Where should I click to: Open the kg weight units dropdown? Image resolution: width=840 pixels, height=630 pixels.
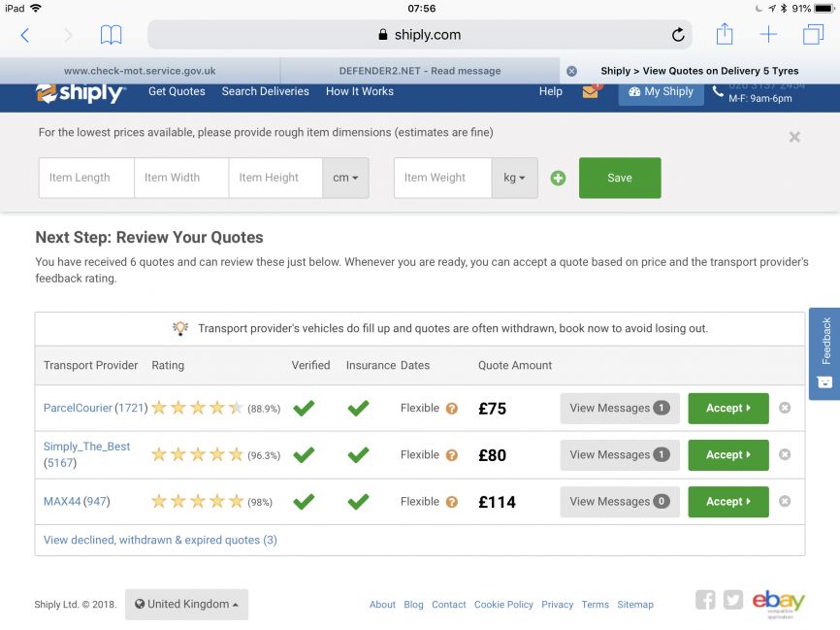(515, 178)
